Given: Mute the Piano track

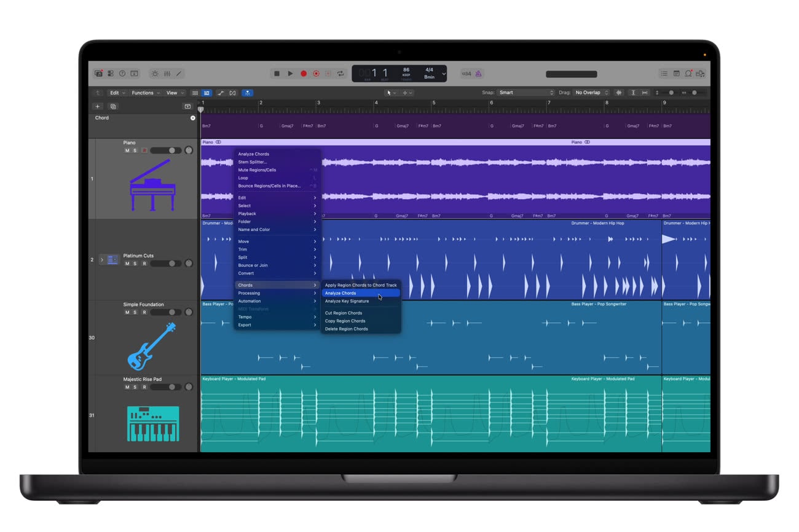Looking at the screenshot, I should (x=127, y=151).
